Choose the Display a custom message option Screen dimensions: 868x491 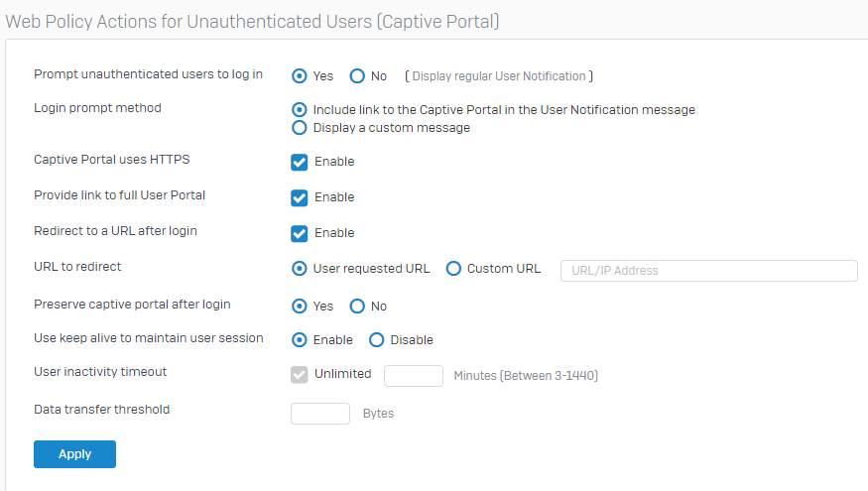[299, 128]
